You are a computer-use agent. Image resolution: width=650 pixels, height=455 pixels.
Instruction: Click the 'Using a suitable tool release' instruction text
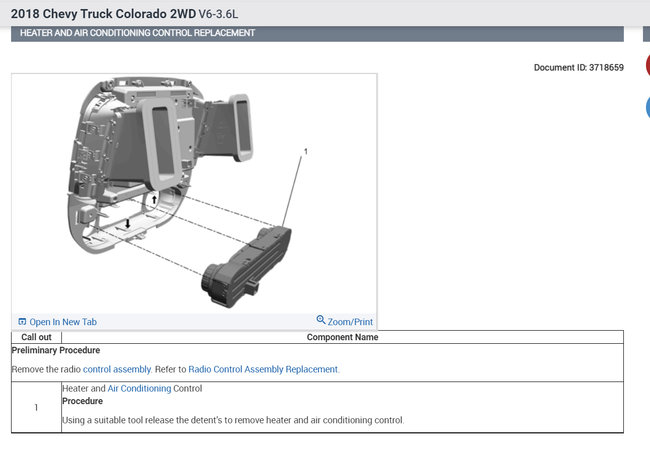(233, 420)
